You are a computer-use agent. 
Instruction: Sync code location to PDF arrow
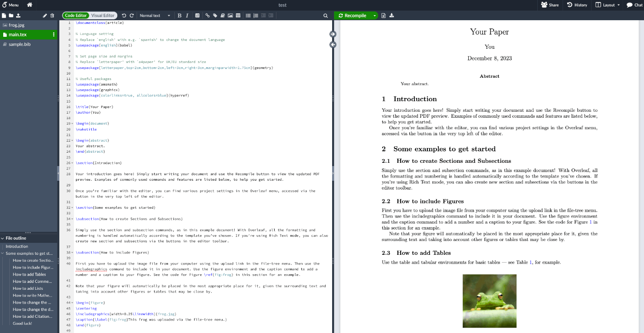coord(333,34)
